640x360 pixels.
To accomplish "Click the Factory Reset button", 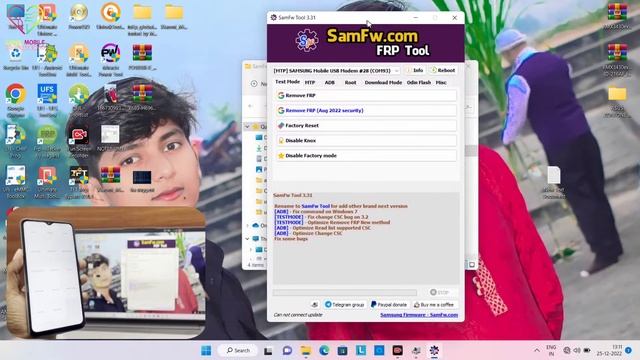I will (x=366, y=125).
